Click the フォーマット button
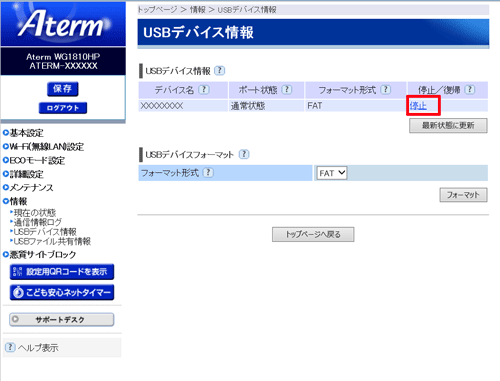 [x=463, y=195]
